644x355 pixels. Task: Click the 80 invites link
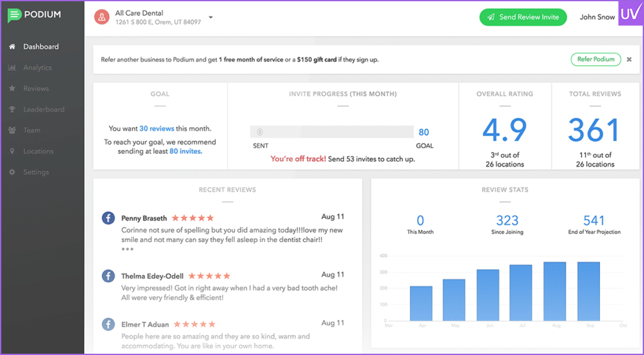coord(186,151)
